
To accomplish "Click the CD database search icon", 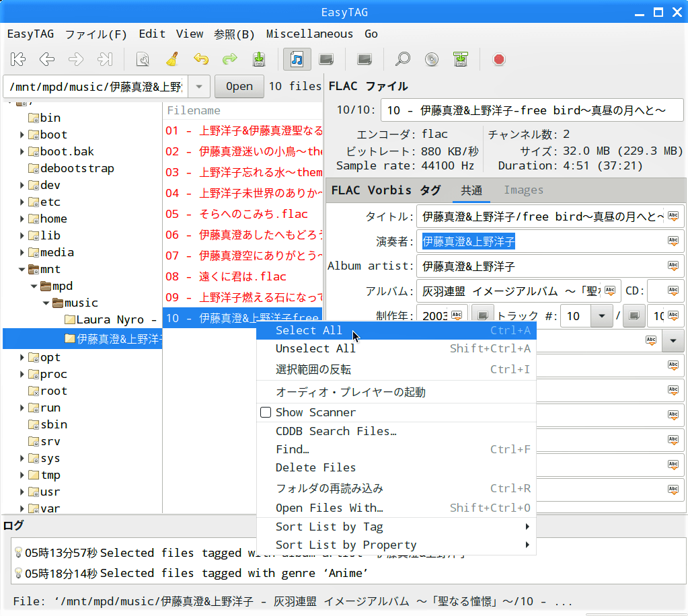I will pyautogui.click(x=432, y=59).
